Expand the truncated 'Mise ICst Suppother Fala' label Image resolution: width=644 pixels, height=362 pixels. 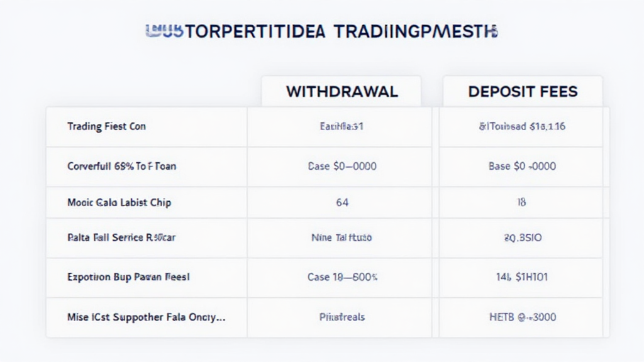pos(146,317)
